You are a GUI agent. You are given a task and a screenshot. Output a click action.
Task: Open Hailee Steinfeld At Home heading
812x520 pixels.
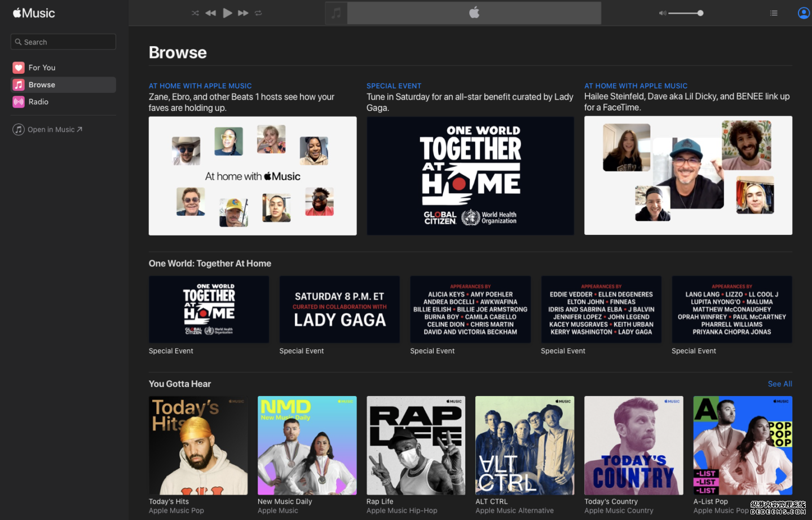(x=636, y=86)
